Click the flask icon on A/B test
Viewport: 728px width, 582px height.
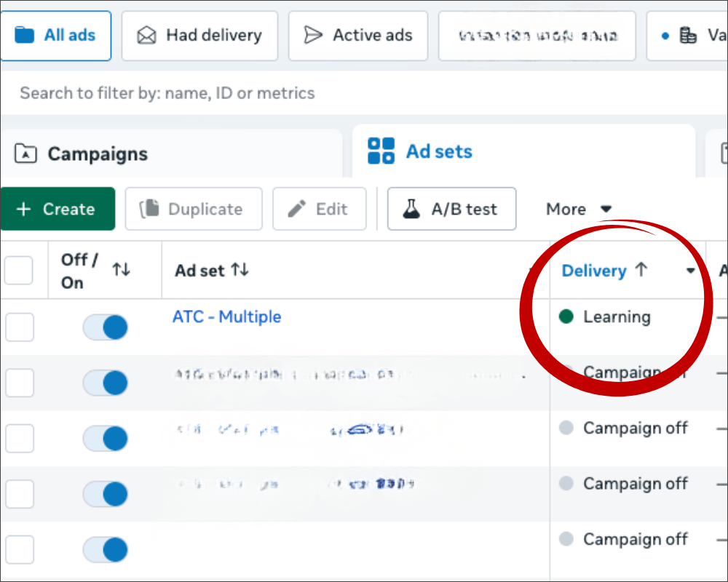(411, 209)
